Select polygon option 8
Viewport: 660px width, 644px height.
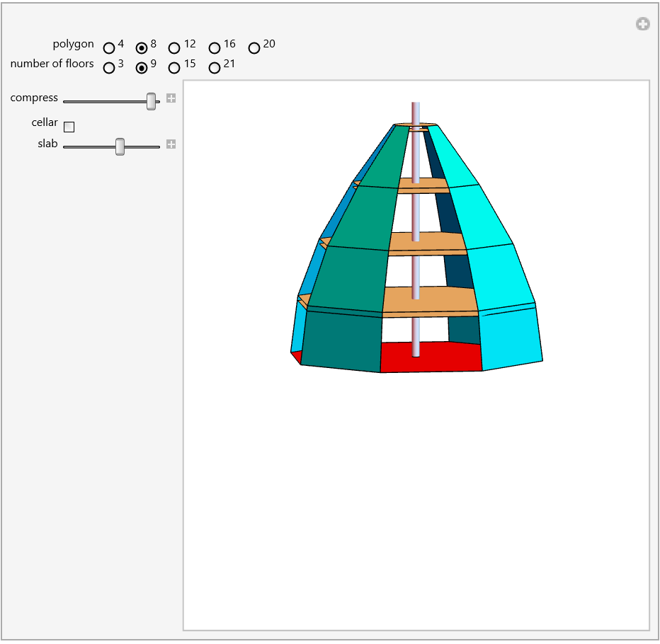tap(142, 48)
